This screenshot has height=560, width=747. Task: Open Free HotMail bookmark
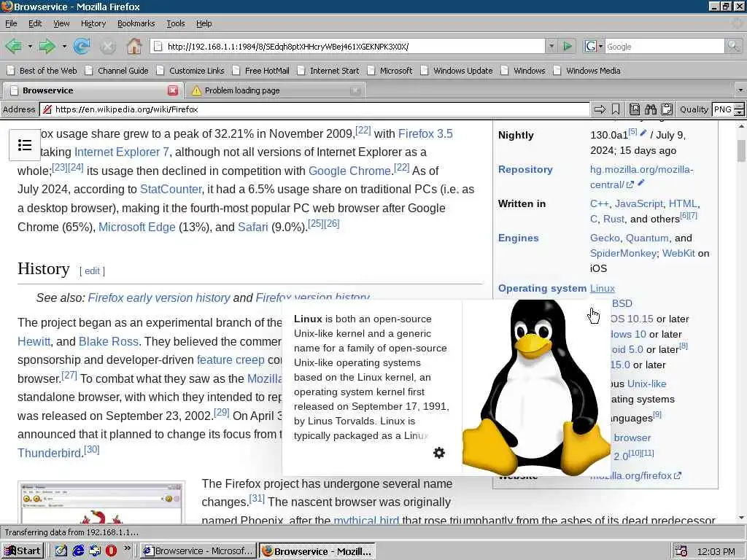point(261,71)
